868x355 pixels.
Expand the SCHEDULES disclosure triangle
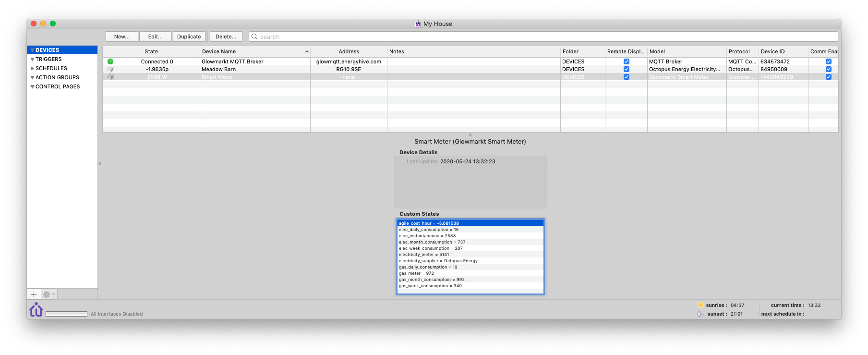(32, 68)
